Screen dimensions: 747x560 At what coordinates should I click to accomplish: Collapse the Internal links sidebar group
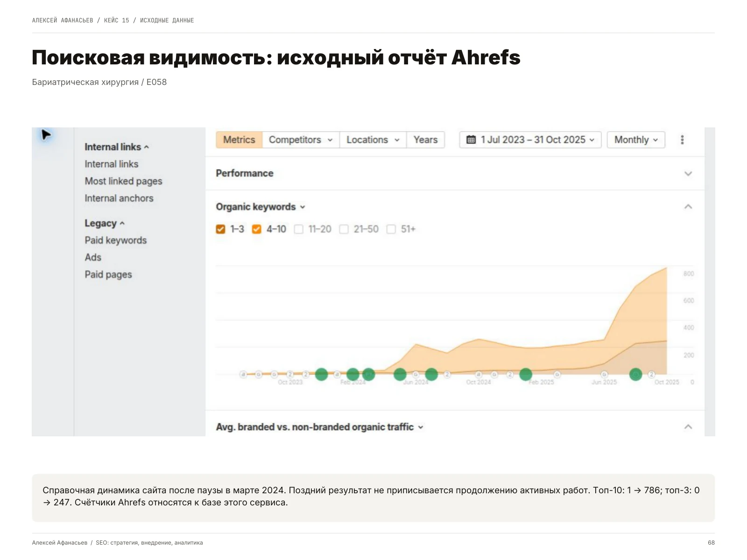(x=117, y=147)
